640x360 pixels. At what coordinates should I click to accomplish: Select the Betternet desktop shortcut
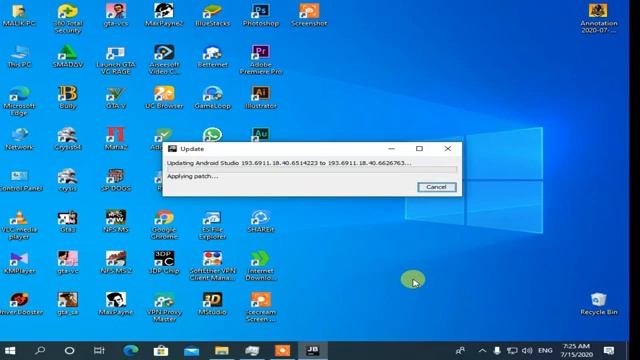coord(212,57)
